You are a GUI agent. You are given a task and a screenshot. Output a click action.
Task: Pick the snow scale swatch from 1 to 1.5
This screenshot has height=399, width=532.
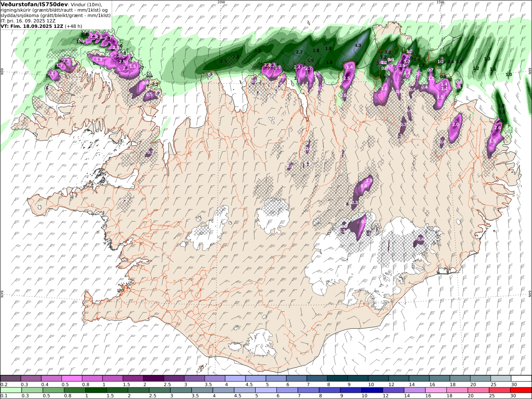(113, 378)
